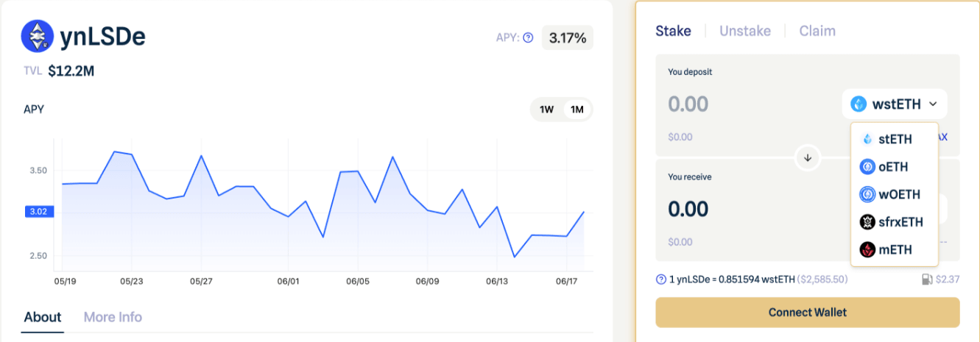This screenshot has height=342, width=980.
Task: Click the ynLSDe token logo
Action: pyautogui.click(x=37, y=36)
